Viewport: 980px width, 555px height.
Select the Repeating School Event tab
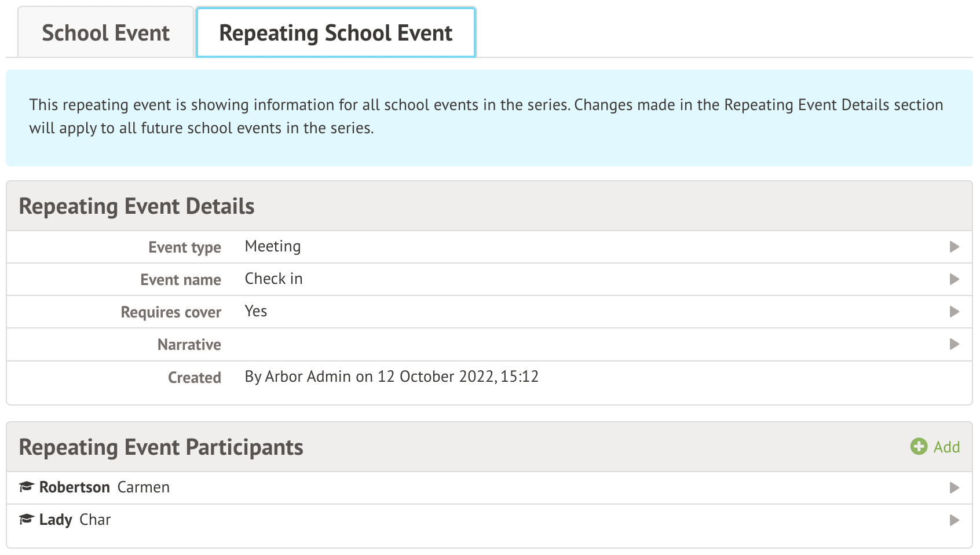coord(335,33)
